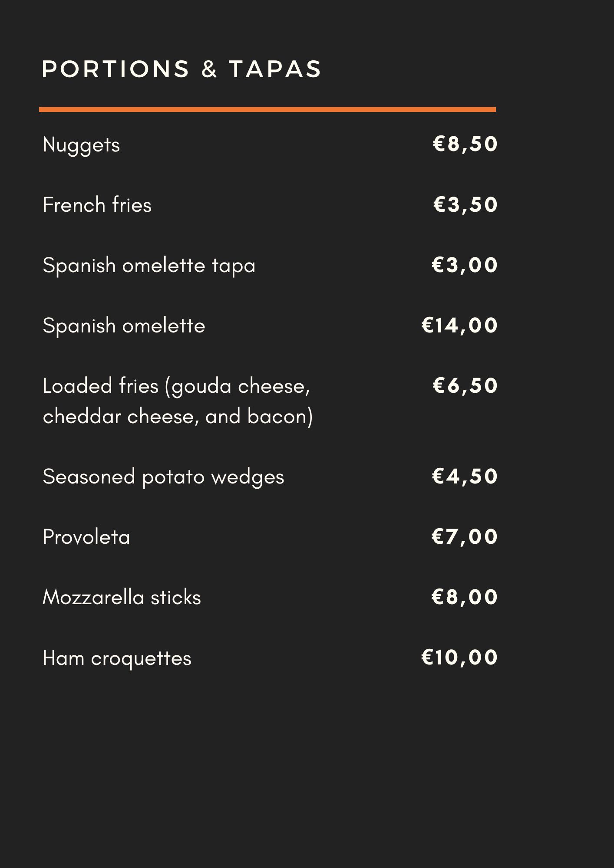Click the Ham croquettes price €10,00
Screen dimensions: 614x868
point(459,657)
